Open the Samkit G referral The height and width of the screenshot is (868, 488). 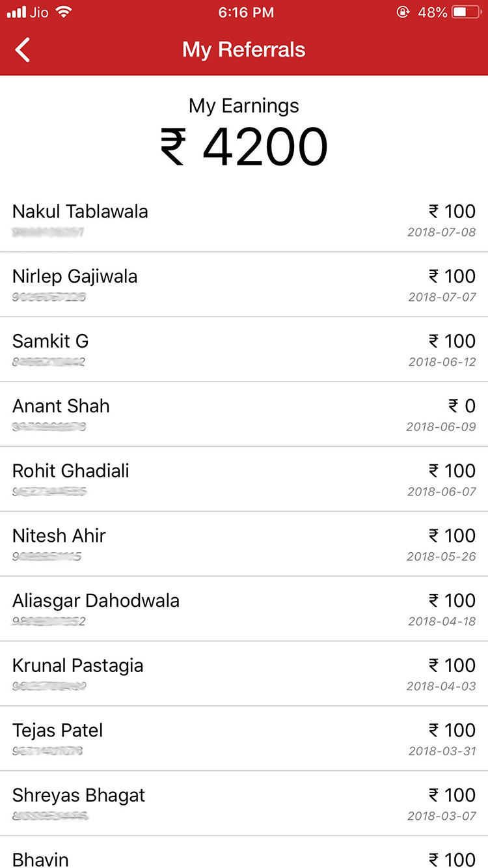point(244,350)
